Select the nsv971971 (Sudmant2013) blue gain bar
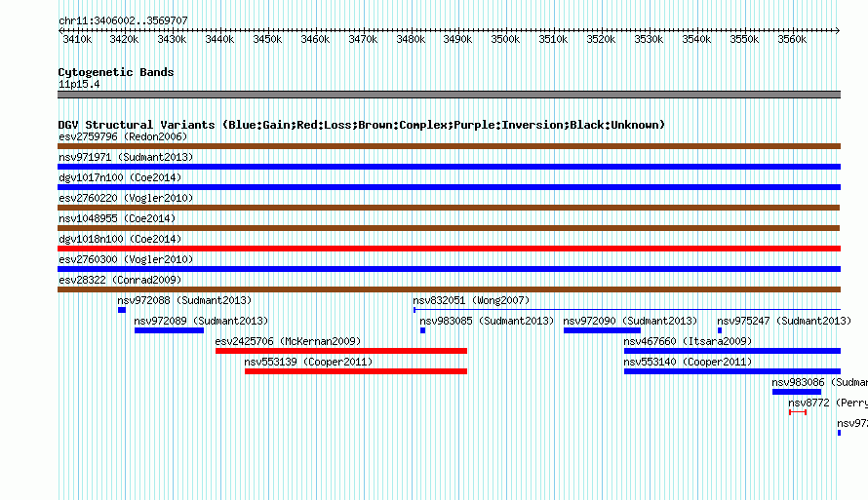 (449, 167)
